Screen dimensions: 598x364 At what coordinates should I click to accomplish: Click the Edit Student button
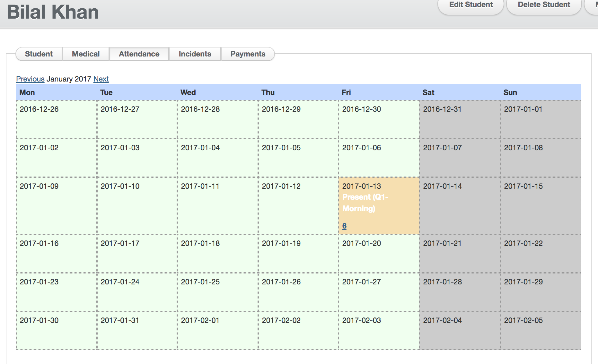click(x=470, y=5)
